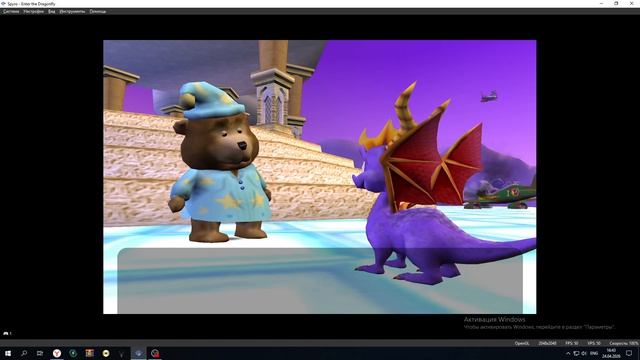Open the dark V-shaped taskbar app
The width and height of the screenshot is (640, 360).
pyautogui.click(x=122, y=353)
